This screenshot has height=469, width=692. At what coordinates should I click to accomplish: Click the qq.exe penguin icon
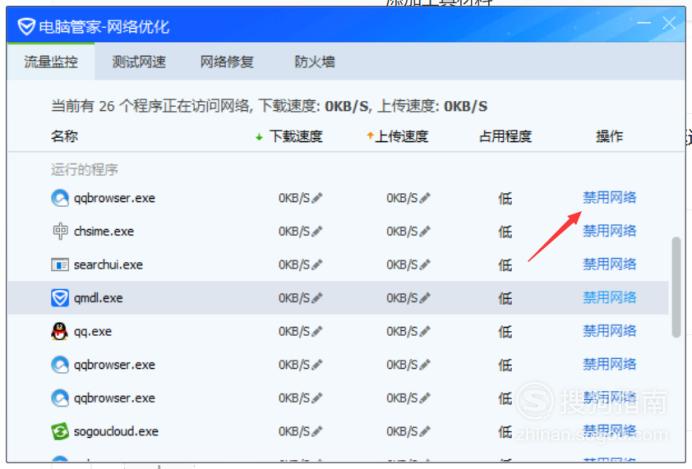point(60,331)
